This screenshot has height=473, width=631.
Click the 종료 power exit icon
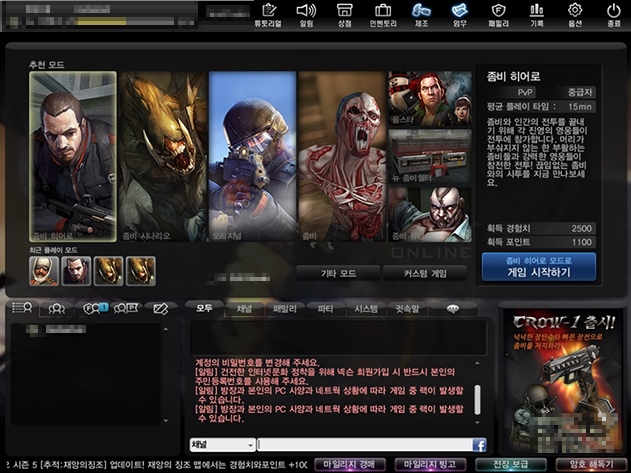pyautogui.click(x=614, y=15)
